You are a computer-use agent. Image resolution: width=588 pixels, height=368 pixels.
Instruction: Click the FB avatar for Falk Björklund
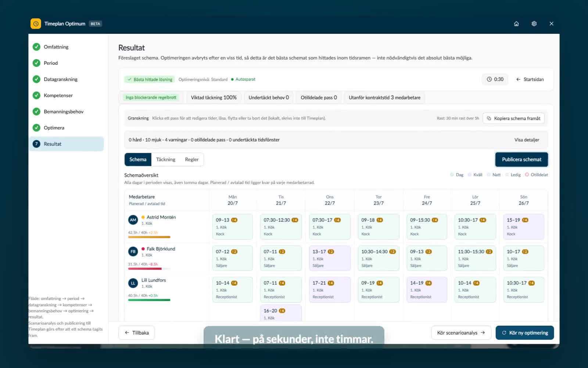tap(133, 251)
